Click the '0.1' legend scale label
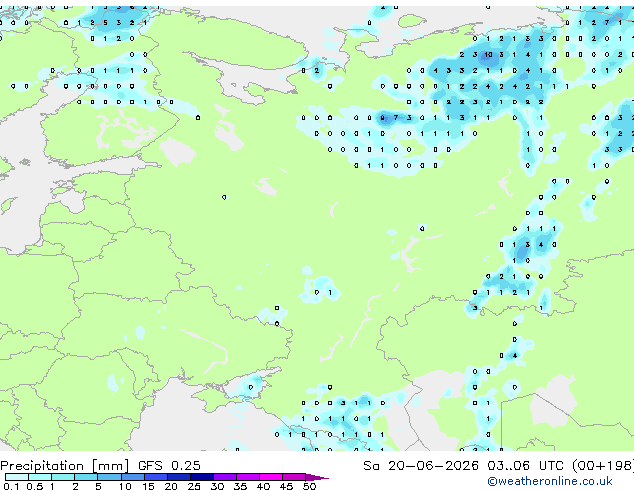The width and height of the screenshot is (634, 490). coord(11,486)
